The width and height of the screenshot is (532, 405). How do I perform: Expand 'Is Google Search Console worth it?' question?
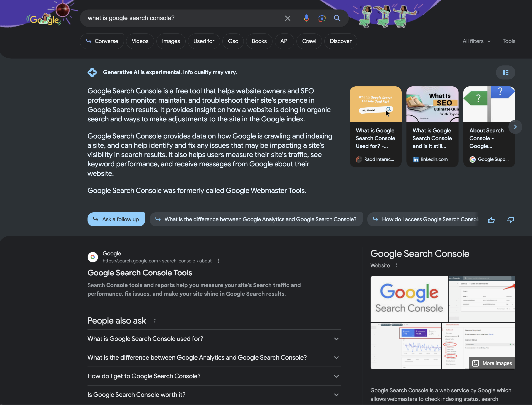tap(336, 394)
